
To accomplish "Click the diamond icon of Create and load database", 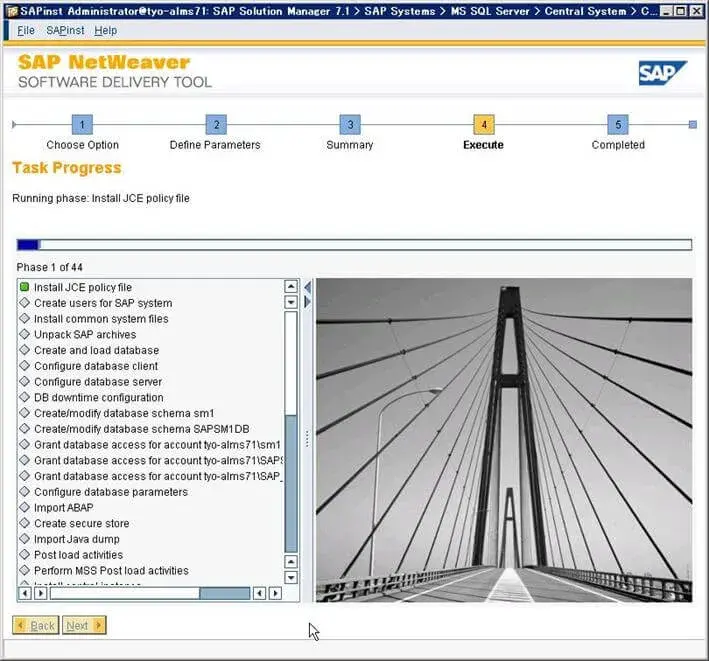I will pyautogui.click(x=24, y=350).
